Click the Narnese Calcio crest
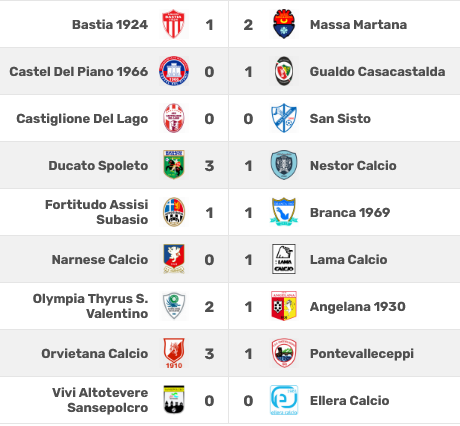 174,259
